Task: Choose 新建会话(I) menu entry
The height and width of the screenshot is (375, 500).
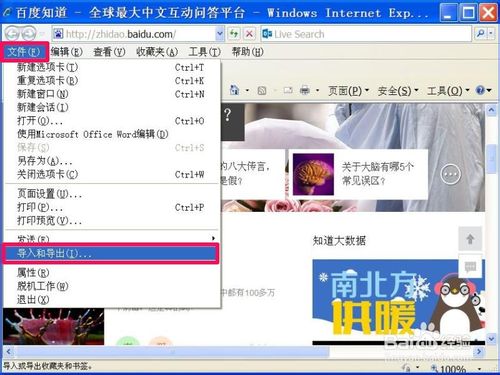Action: [x=112, y=107]
